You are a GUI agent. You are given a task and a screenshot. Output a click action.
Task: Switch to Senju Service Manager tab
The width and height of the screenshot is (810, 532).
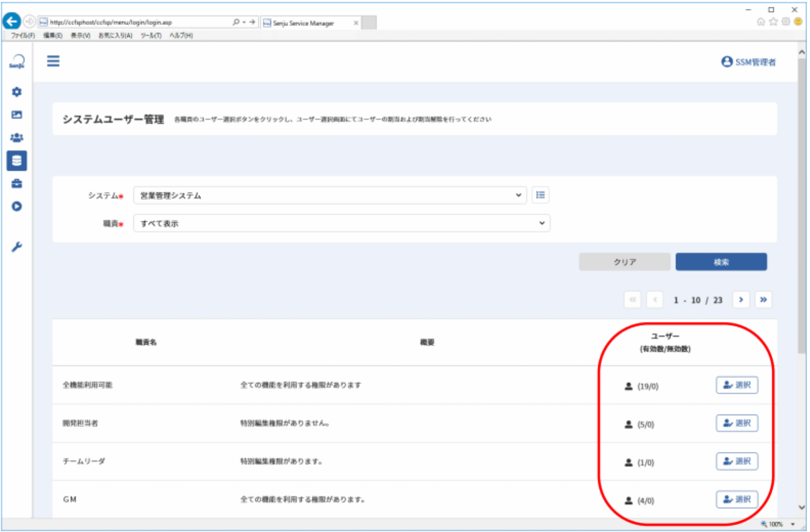pos(304,23)
